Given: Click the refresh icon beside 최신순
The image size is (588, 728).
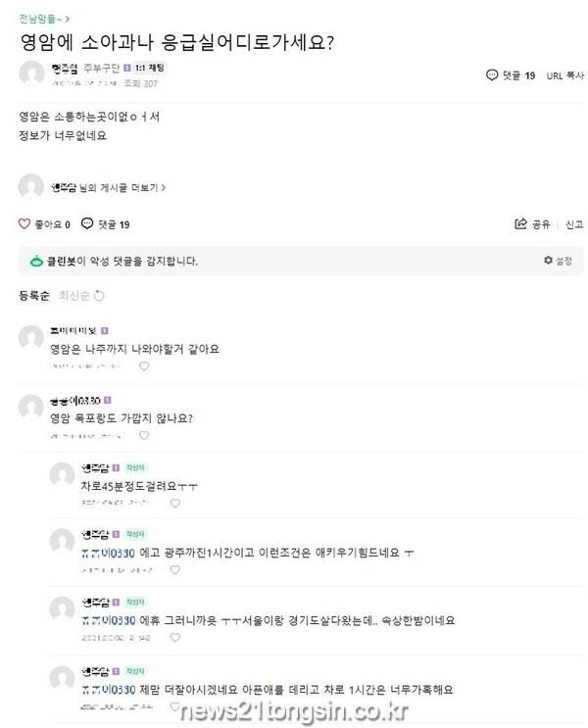Looking at the screenshot, I should tap(99, 295).
